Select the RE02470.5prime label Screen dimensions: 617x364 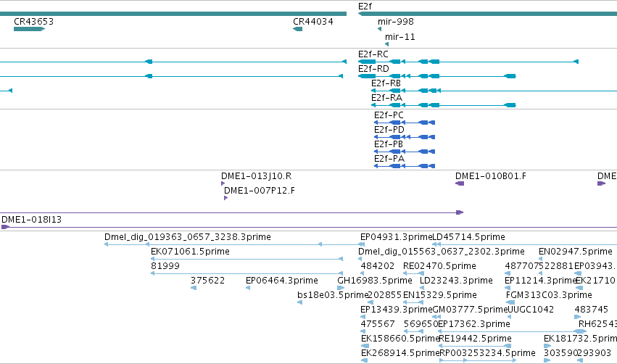click(439, 266)
